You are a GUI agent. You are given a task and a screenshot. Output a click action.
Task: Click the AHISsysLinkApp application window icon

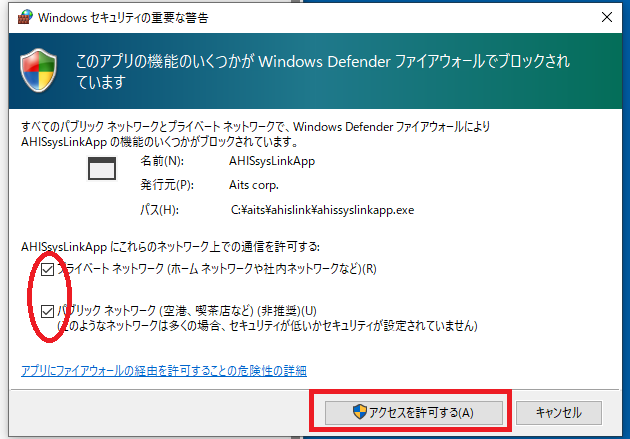pyautogui.click(x=102, y=169)
